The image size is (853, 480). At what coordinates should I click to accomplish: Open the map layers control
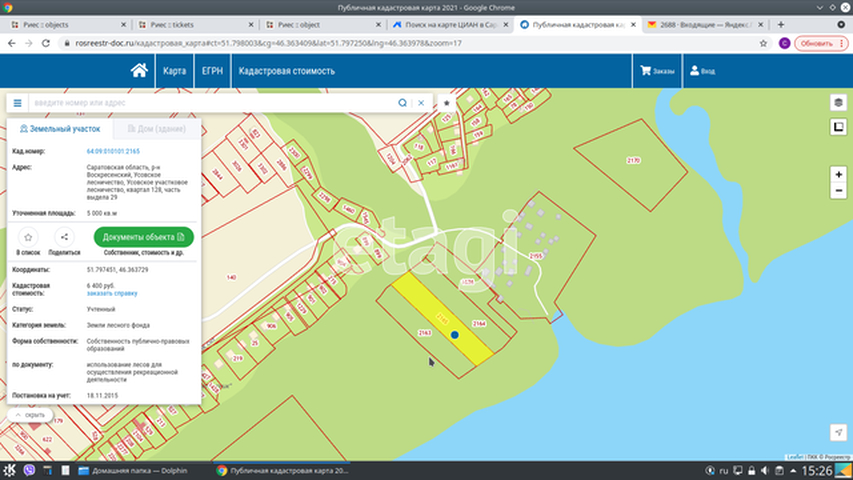click(x=838, y=103)
